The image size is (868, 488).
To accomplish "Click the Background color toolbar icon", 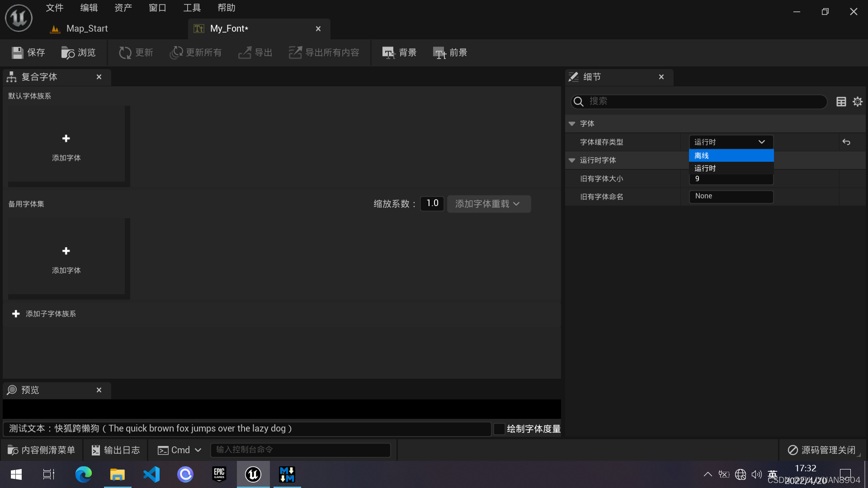I will (388, 53).
